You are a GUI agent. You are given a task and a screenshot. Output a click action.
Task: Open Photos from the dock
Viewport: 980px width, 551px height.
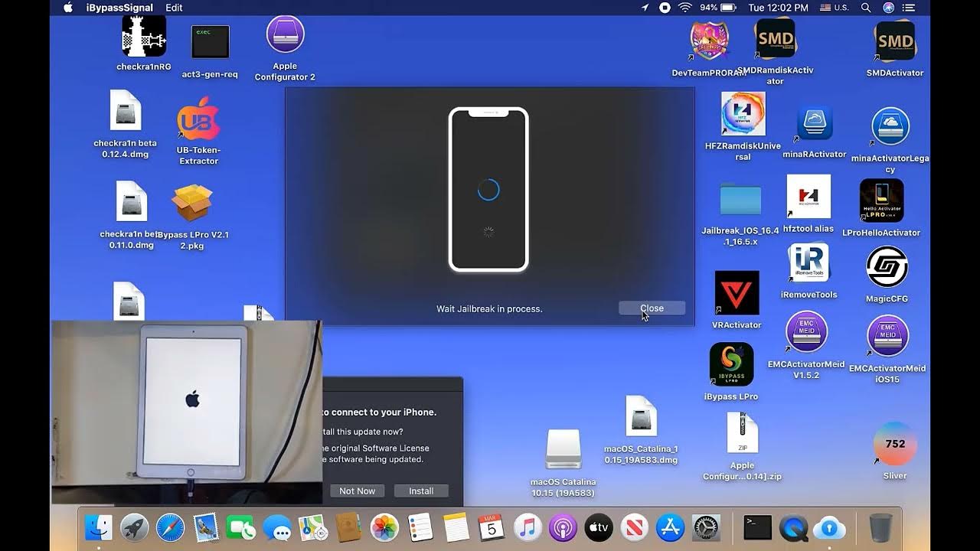pyautogui.click(x=384, y=528)
